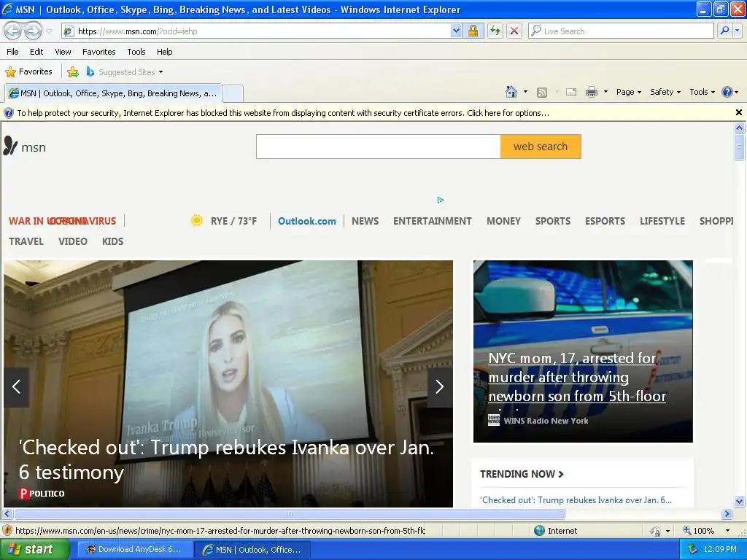This screenshot has width=747, height=560.
Task: Open the Favorites menu in menu bar
Action: [99, 52]
